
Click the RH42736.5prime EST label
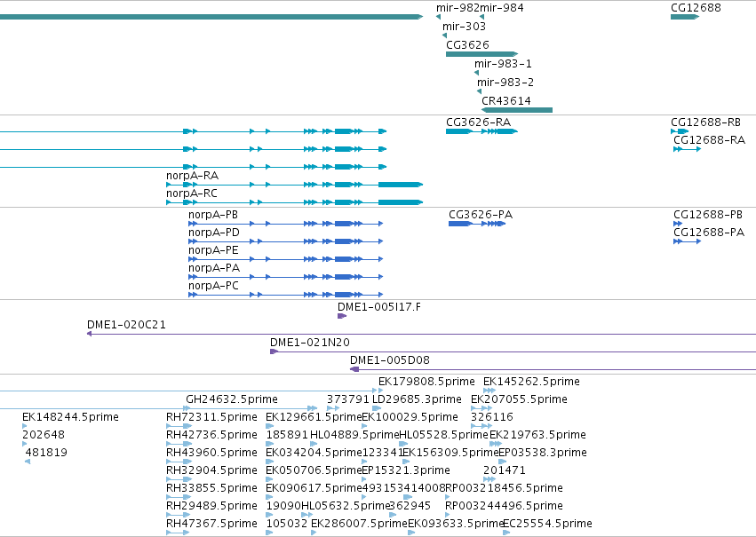(211, 435)
